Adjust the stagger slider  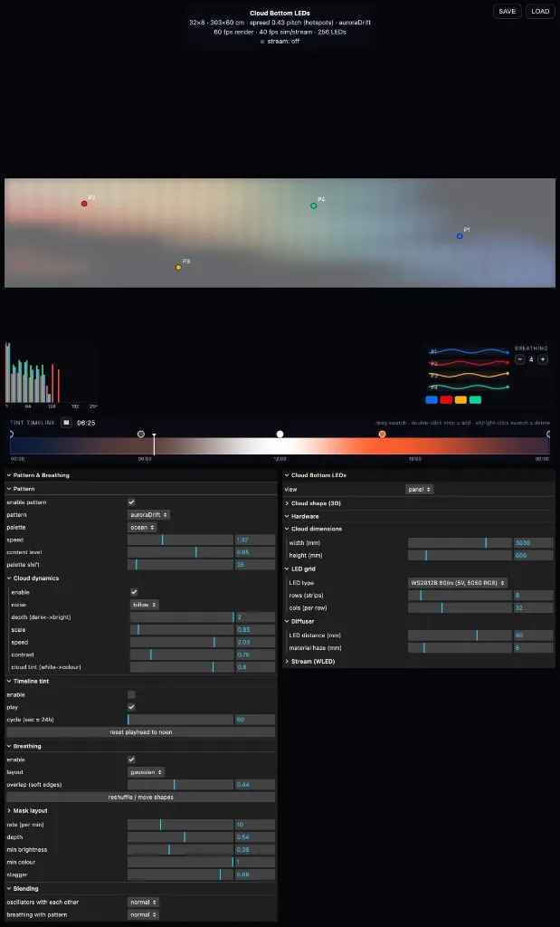[180, 874]
